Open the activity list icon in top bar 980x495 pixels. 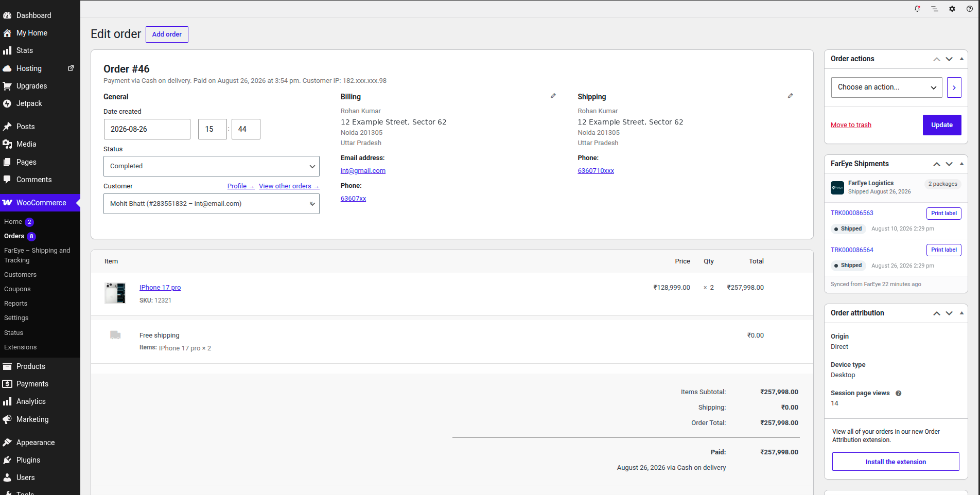[x=935, y=9]
